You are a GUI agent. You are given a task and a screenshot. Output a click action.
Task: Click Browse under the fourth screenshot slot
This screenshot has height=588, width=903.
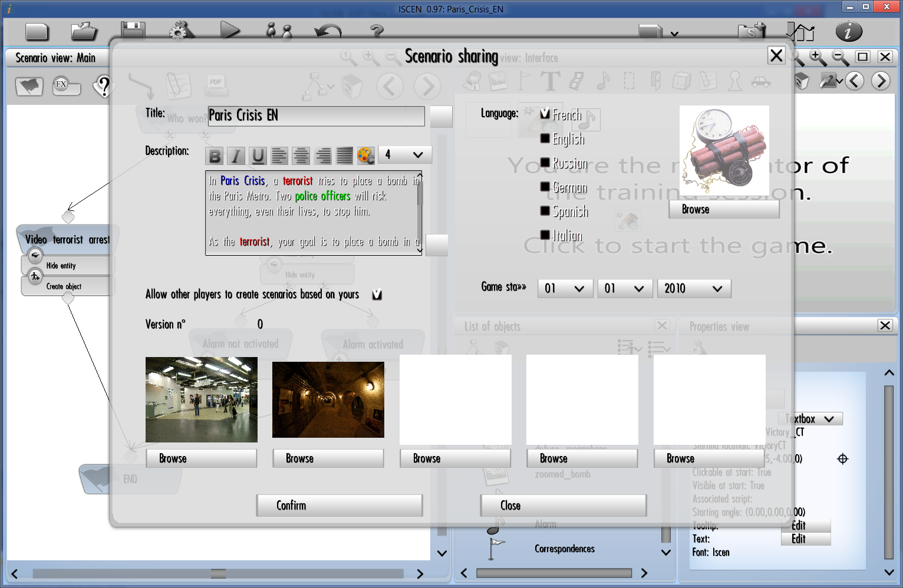tap(582, 458)
